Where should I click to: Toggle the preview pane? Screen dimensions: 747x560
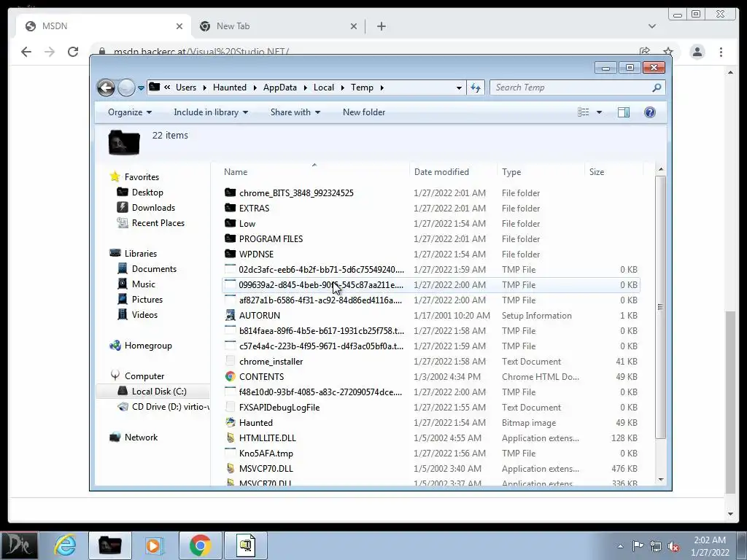click(x=624, y=112)
